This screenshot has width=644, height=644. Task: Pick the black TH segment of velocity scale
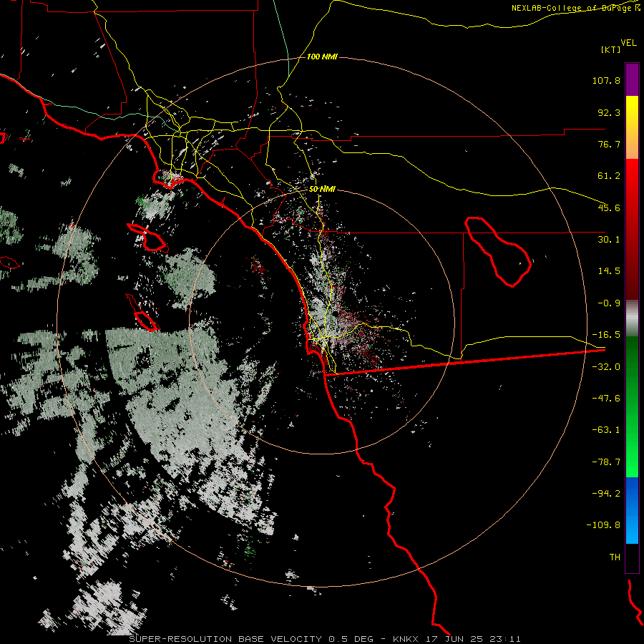pyautogui.click(x=632, y=557)
